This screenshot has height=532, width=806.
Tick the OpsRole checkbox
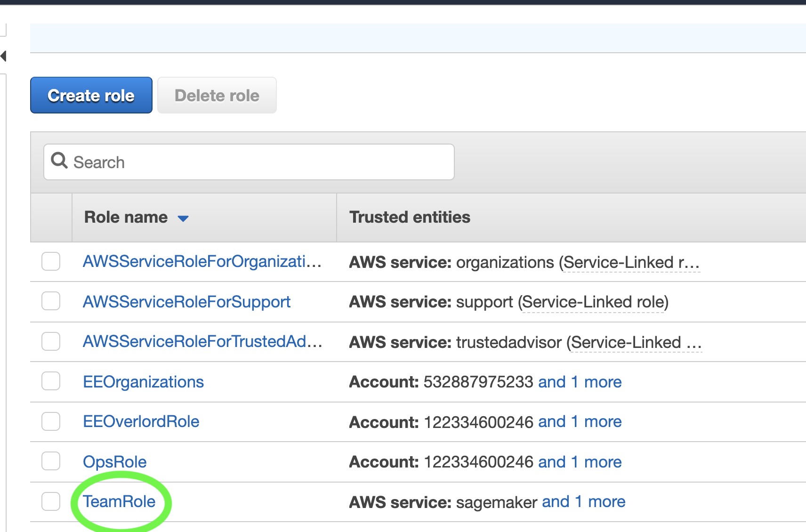(51, 461)
